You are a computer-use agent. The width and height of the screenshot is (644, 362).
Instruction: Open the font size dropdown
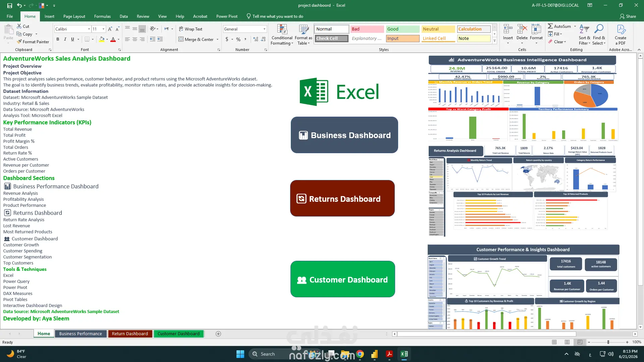pos(103,29)
